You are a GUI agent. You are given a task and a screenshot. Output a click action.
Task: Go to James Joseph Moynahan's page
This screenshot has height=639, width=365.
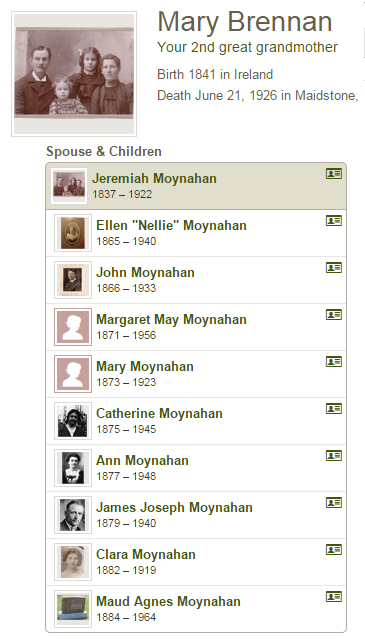[174, 507]
